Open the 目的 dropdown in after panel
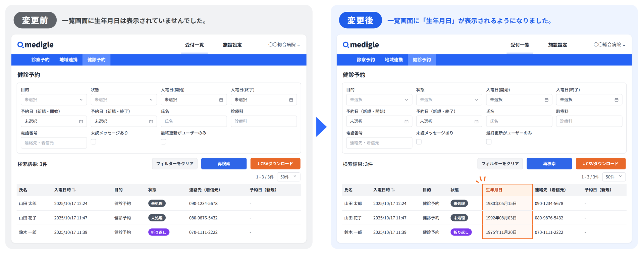 coord(379,100)
